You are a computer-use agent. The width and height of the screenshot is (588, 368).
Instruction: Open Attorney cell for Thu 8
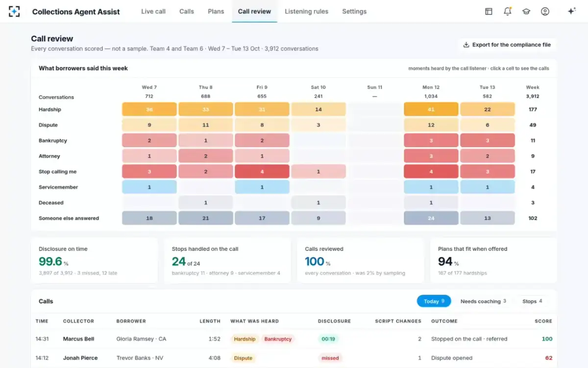[206, 156]
